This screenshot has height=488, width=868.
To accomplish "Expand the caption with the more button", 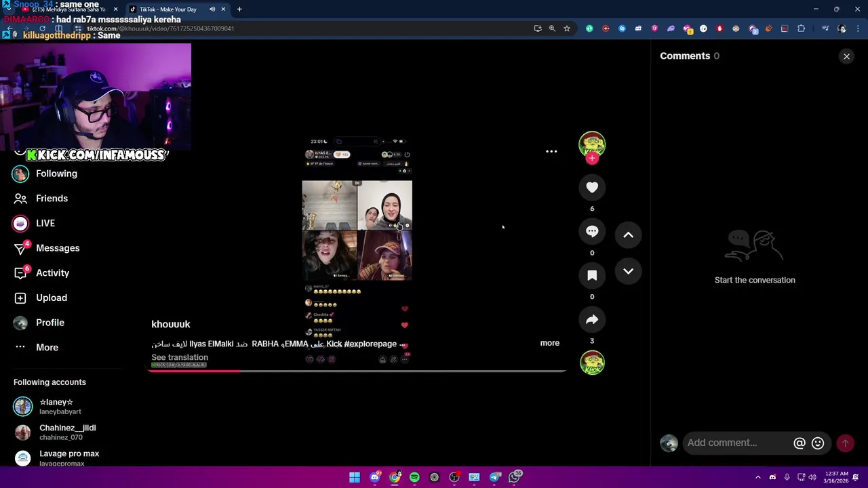I will (549, 343).
